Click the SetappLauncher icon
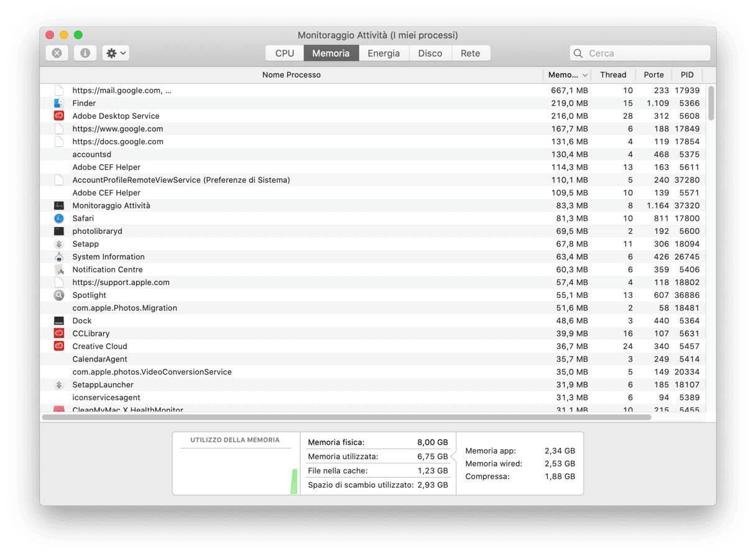The image size is (756, 558). coord(59,384)
